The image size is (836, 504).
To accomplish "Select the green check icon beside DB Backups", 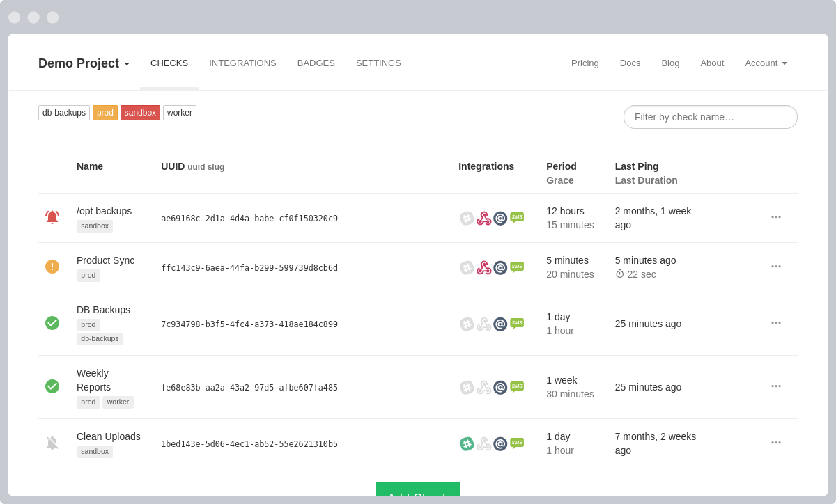I will coord(52,323).
